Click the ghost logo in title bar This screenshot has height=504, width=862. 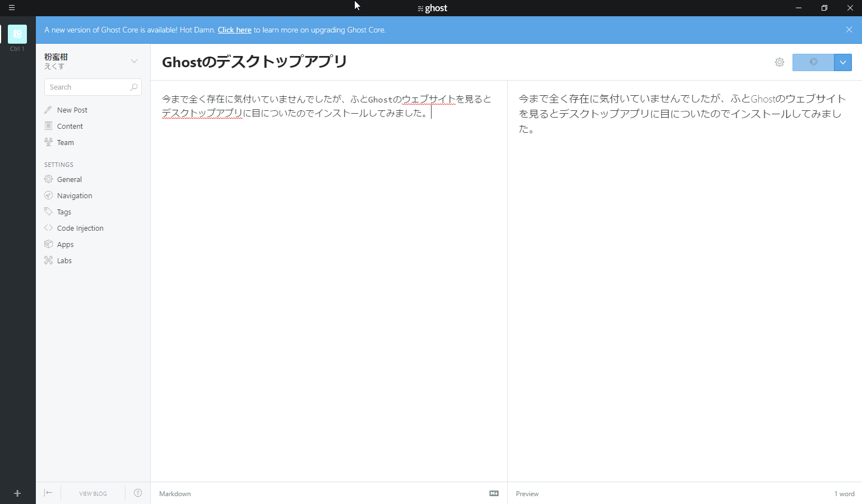point(432,8)
